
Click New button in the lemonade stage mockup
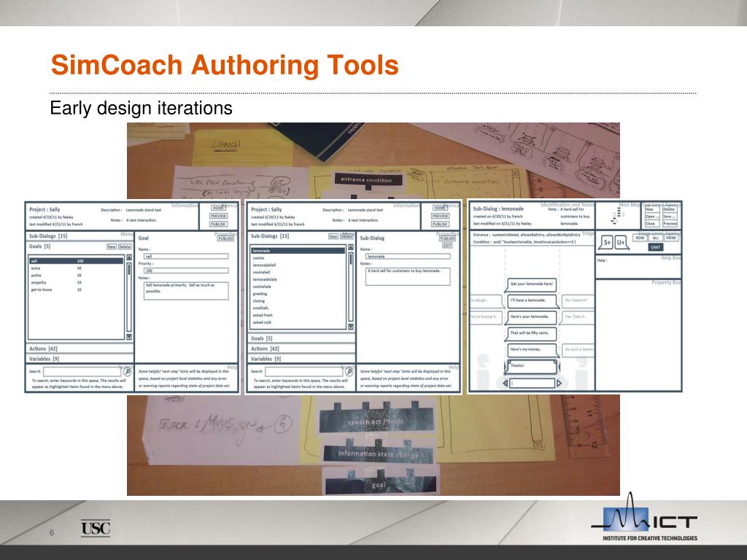pyautogui.click(x=652, y=209)
